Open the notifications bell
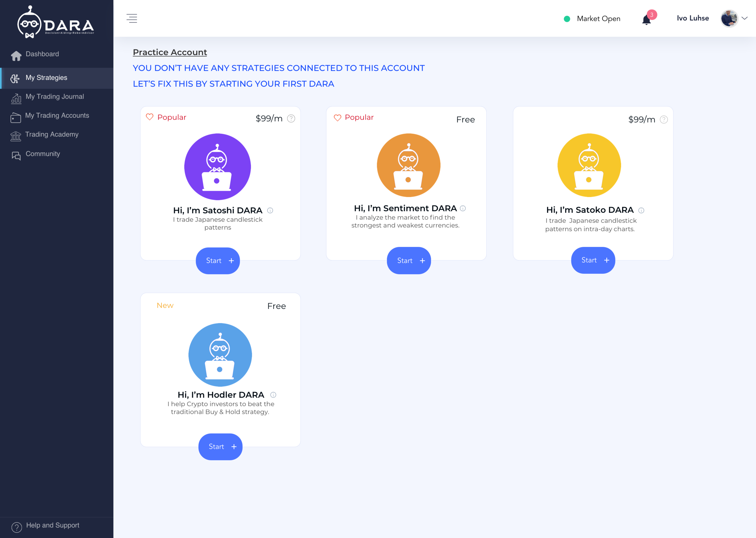This screenshot has height=538, width=756. click(x=646, y=20)
